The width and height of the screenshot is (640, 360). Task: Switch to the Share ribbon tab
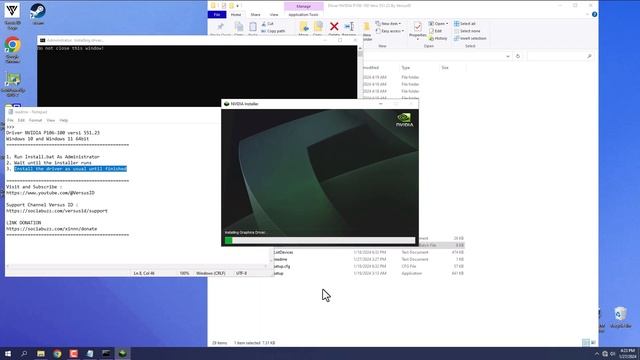click(x=256, y=15)
